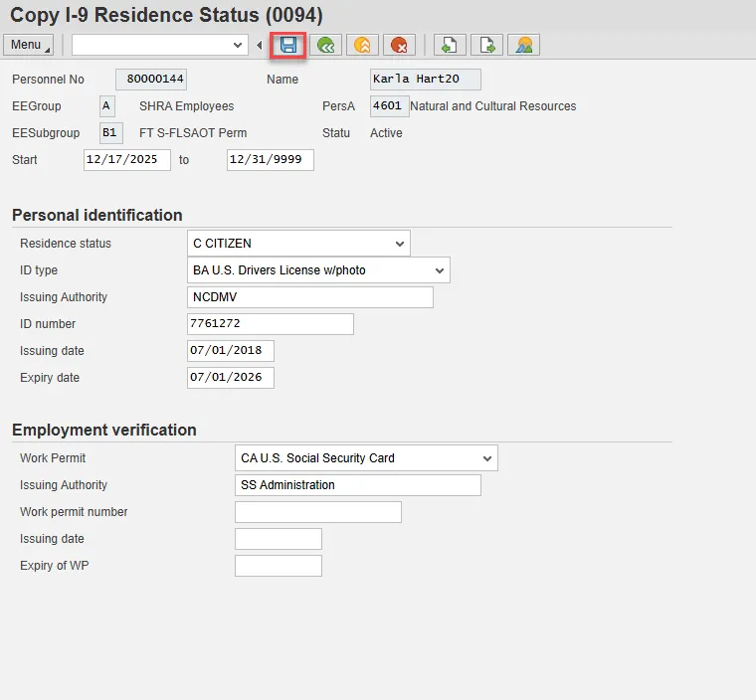Click the overview icon with mountains
Image resolution: width=756 pixels, height=700 pixels.
pos(523,45)
